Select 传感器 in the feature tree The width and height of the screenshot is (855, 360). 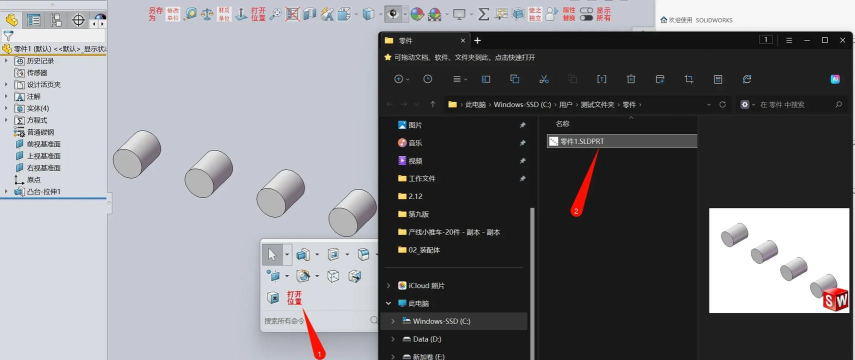(x=37, y=73)
